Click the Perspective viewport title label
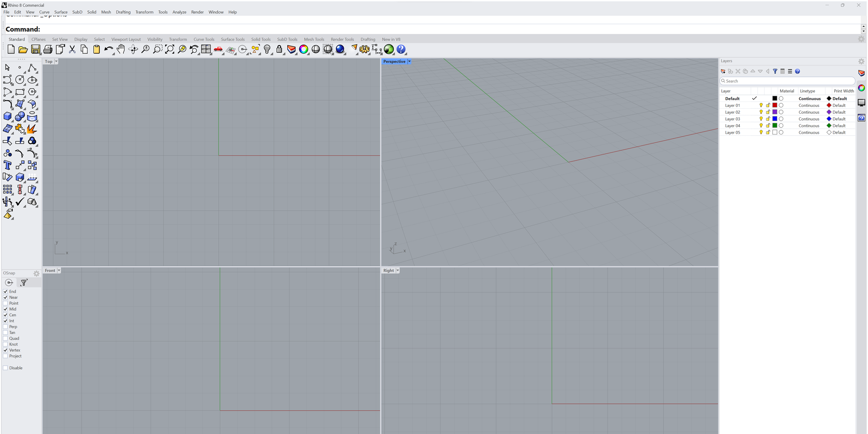The image size is (868, 434). [394, 61]
